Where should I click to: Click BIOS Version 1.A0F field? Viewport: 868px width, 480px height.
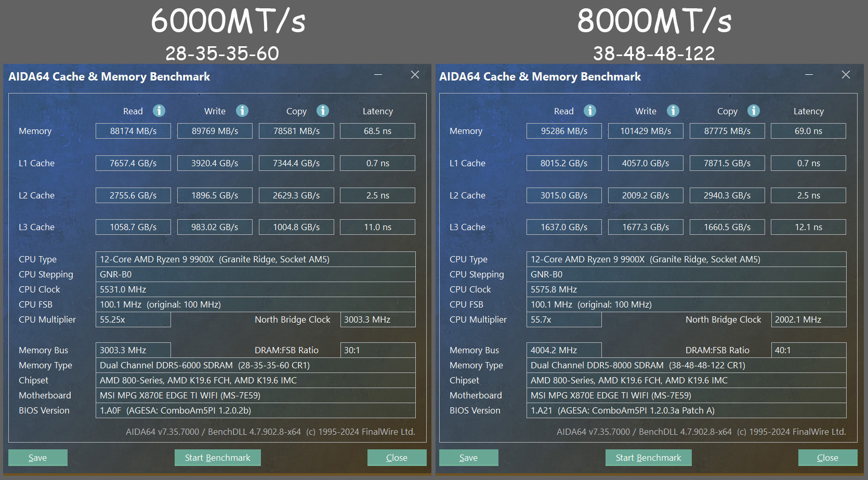coord(255,410)
